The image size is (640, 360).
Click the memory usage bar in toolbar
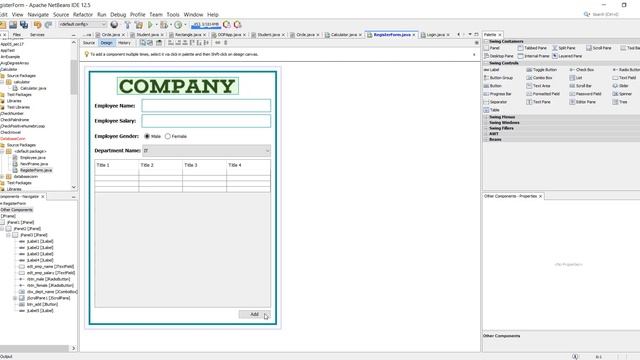pyautogui.click(x=206, y=25)
